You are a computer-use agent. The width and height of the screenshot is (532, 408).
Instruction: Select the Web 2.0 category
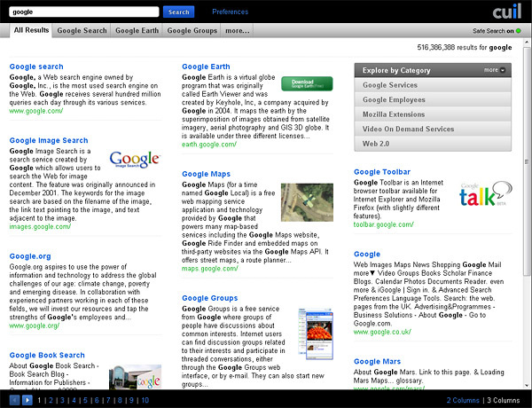[433, 144]
